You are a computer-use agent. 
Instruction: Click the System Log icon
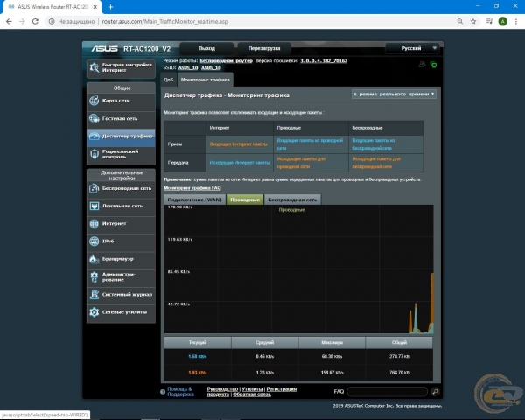94,294
